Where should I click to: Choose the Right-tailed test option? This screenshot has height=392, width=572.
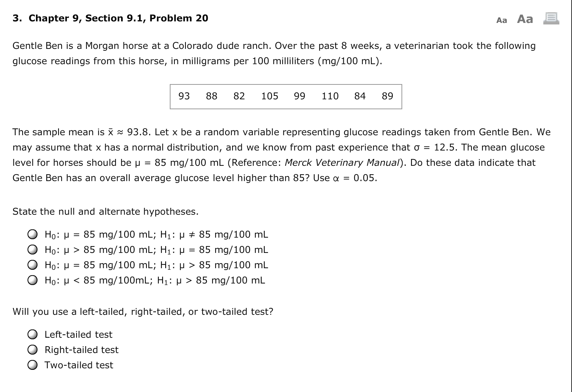(x=33, y=349)
